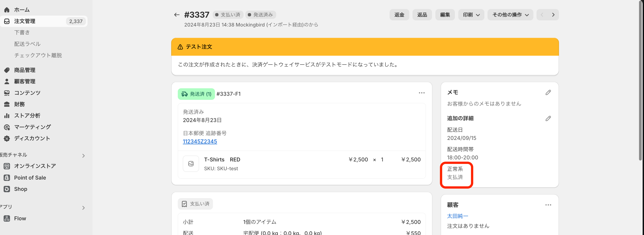Click the warning icon on テスト注文 banner
Image resolution: width=644 pixels, height=235 pixels.
click(x=180, y=47)
